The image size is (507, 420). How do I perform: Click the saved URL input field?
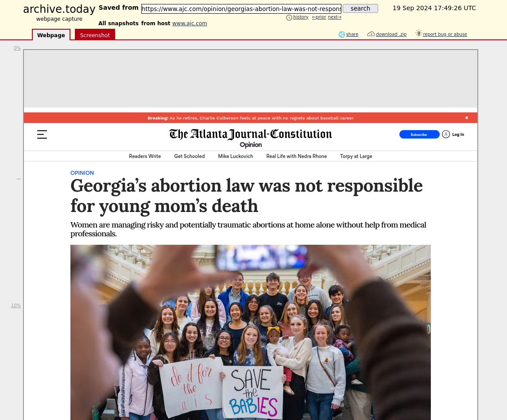click(x=241, y=9)
